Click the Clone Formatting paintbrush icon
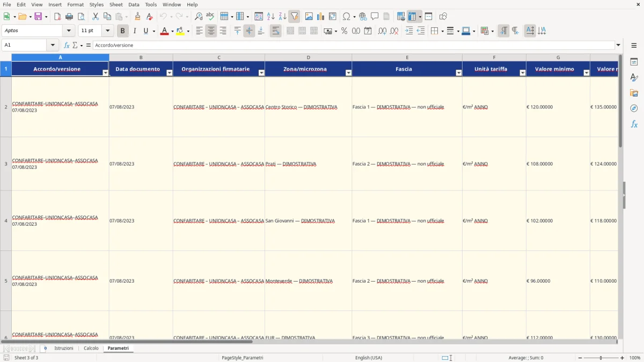Image resolution: width=644 pixels, height=362 pixels. pos(137,17)
